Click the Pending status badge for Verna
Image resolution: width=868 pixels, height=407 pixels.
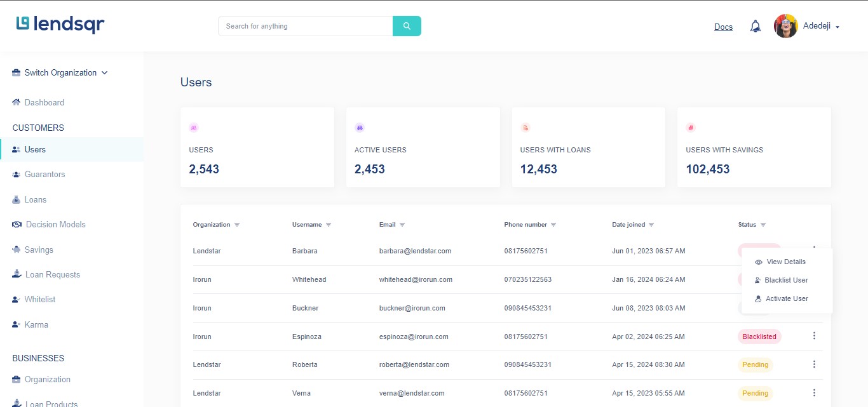(x=756, y=393)
